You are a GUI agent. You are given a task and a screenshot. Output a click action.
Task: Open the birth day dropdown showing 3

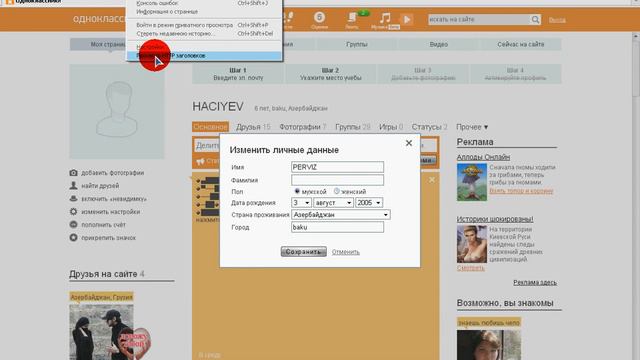pyautogui.click(x=301, y=202)
